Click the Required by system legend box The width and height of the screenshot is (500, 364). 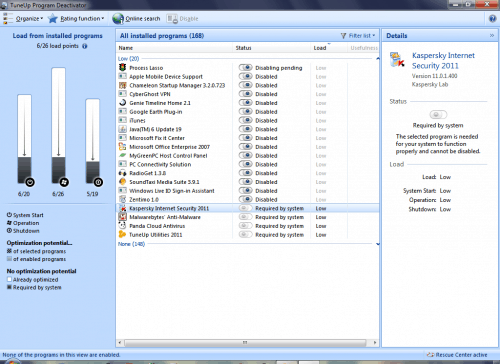[x=9, y=287]
